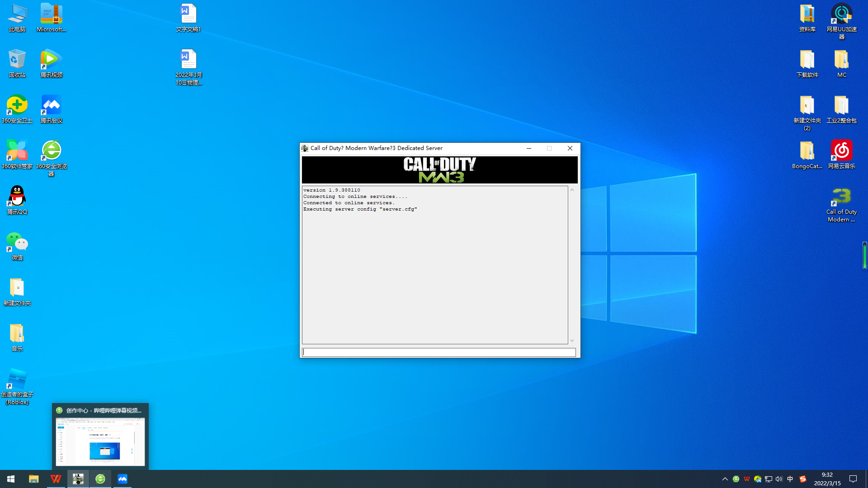Screen dimensions: 868x488
Task: Click the MW3 server console command input
Action: pyautogui.click(x=439, y=352)
